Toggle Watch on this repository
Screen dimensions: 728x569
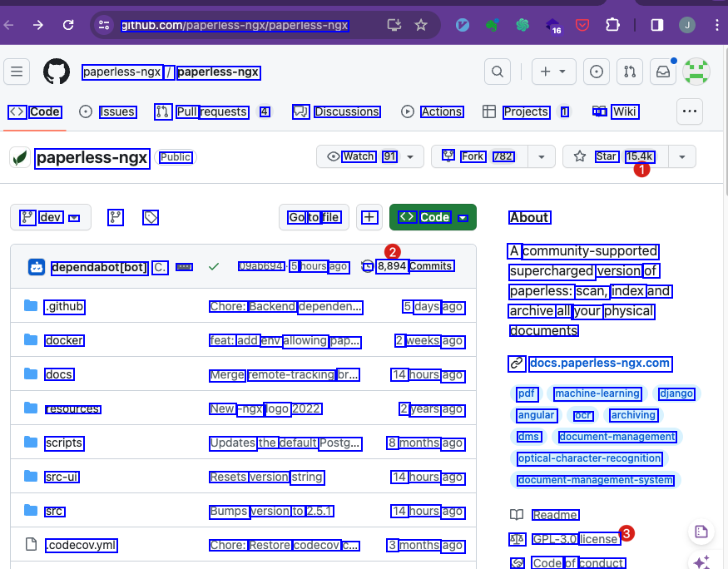pyautogui.click(x=351, y=156)
